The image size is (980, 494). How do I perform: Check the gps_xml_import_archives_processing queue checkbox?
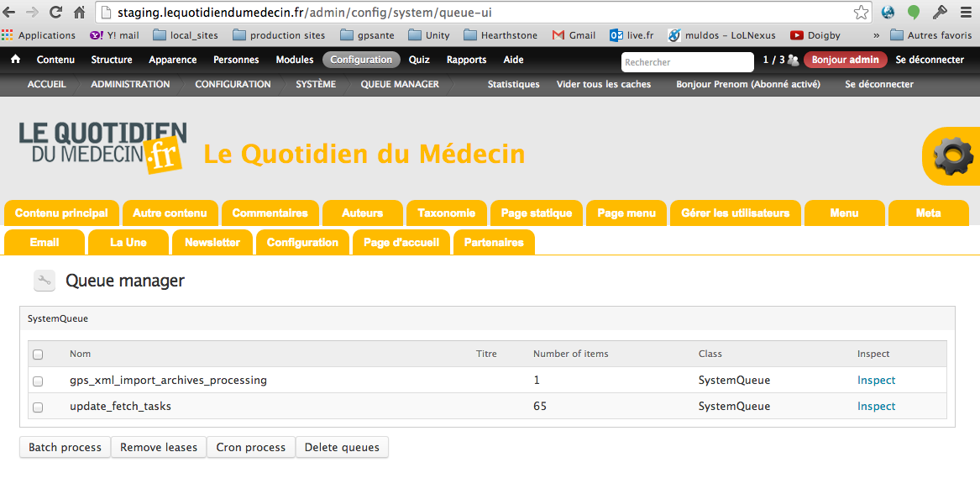[38, 381]
